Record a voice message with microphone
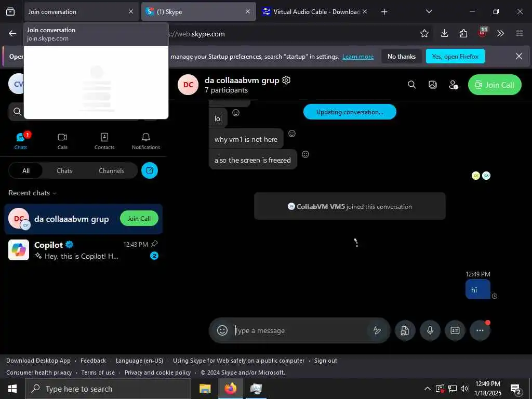 click(x=430, y=330)
